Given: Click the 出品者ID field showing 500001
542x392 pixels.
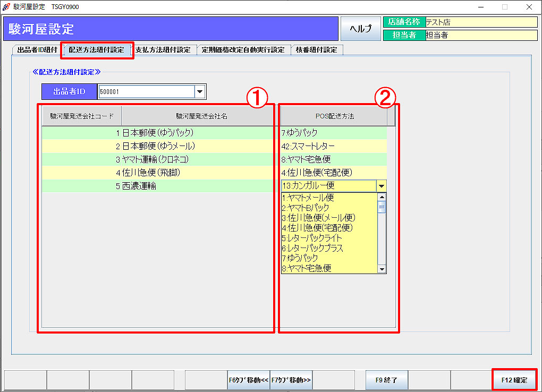Looking at the screenshot, I should click(x=147, y=91).
